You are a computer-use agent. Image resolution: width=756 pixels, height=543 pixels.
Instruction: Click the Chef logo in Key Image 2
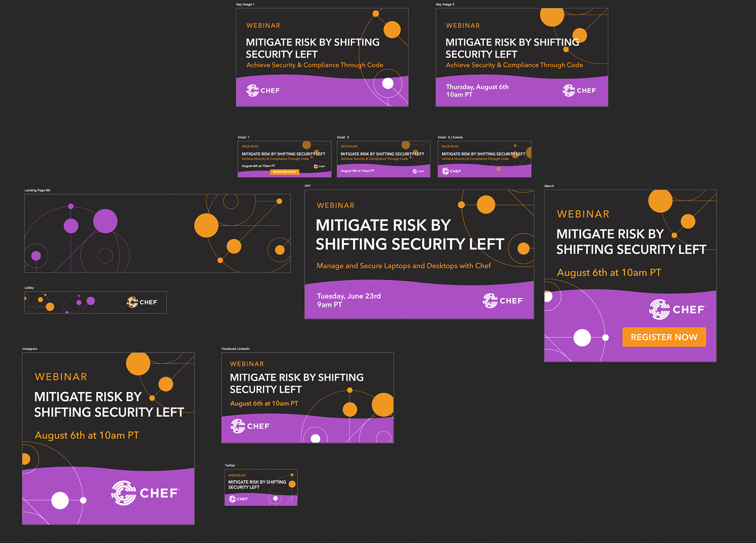(579, 91)
